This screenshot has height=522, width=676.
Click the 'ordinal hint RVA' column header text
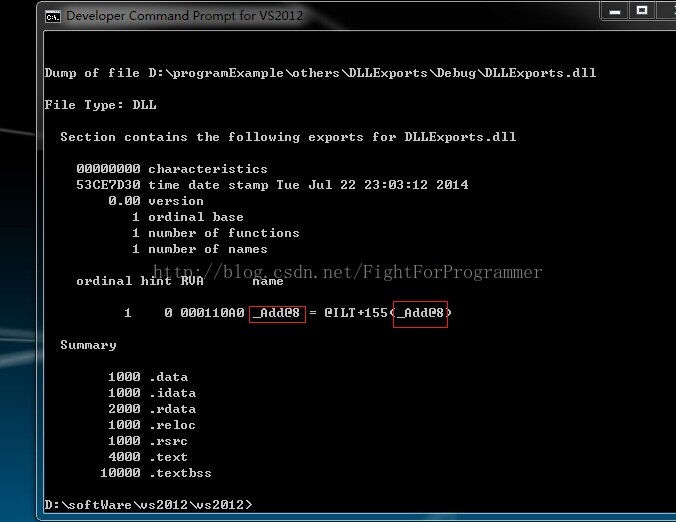pyautogui.click(x=140, y=281)
